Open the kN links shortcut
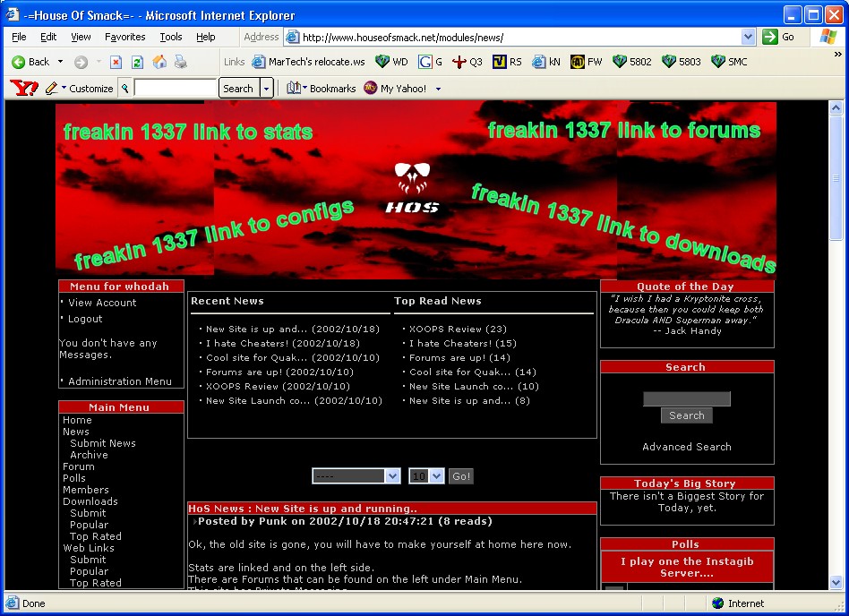The width and height of the screenshot is (849, 616). [545, 62]
